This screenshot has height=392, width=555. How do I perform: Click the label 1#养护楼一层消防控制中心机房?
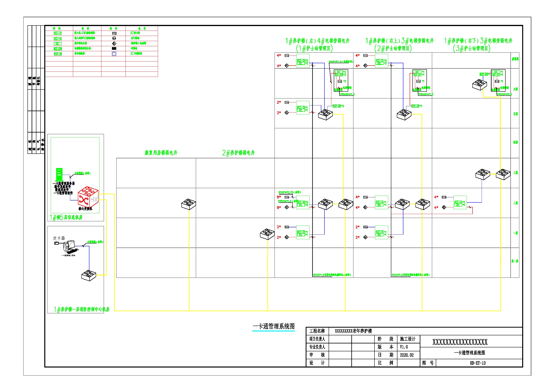[81, 309]
